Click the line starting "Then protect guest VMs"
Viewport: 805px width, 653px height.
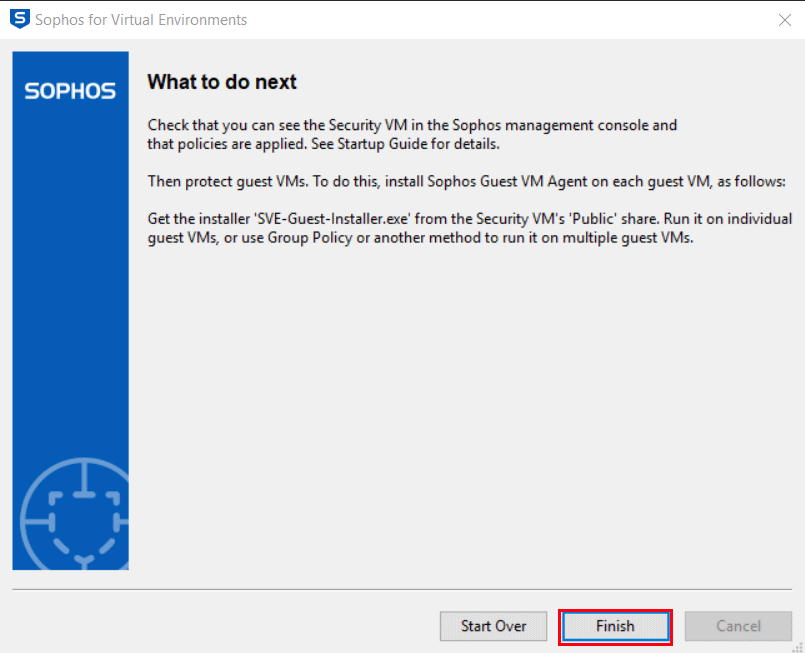(x=466, y=182)
